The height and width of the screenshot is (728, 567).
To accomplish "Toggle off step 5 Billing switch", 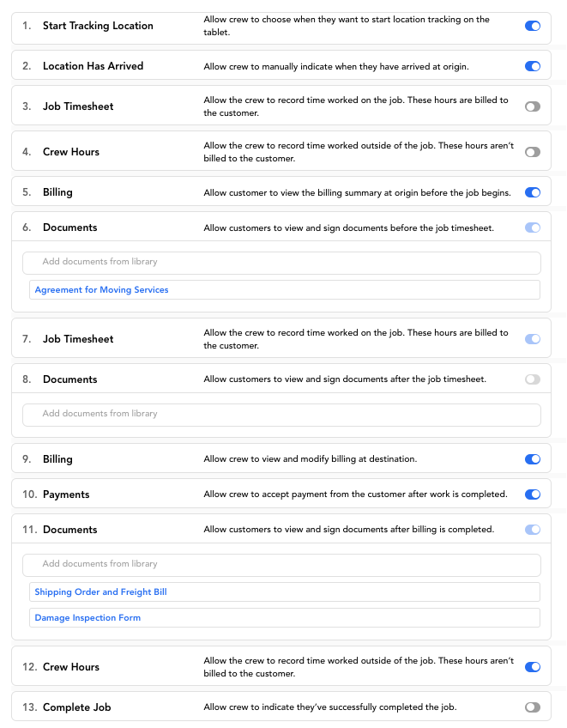I will [532, 192].
